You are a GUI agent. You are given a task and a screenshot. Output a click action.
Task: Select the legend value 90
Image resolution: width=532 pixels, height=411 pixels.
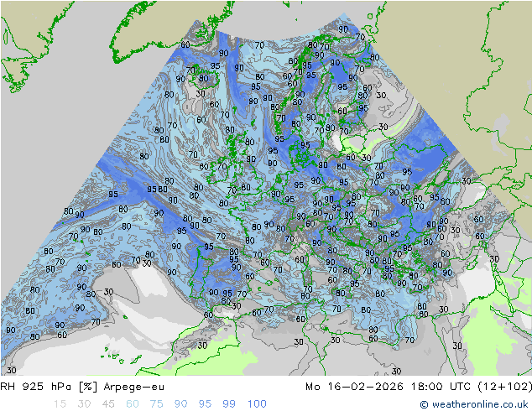click(x=181, y=404)
